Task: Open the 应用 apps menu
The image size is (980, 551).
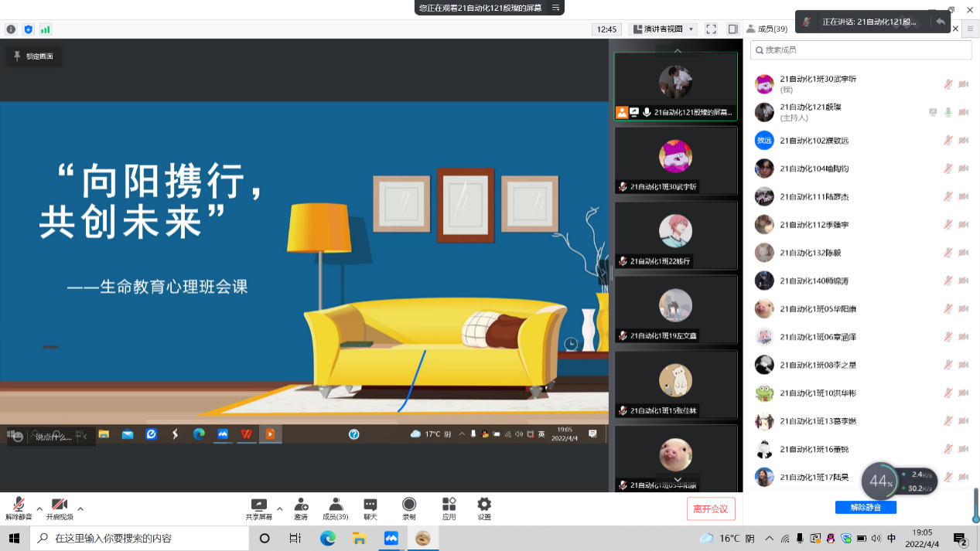Action: (x=449, y=508)
